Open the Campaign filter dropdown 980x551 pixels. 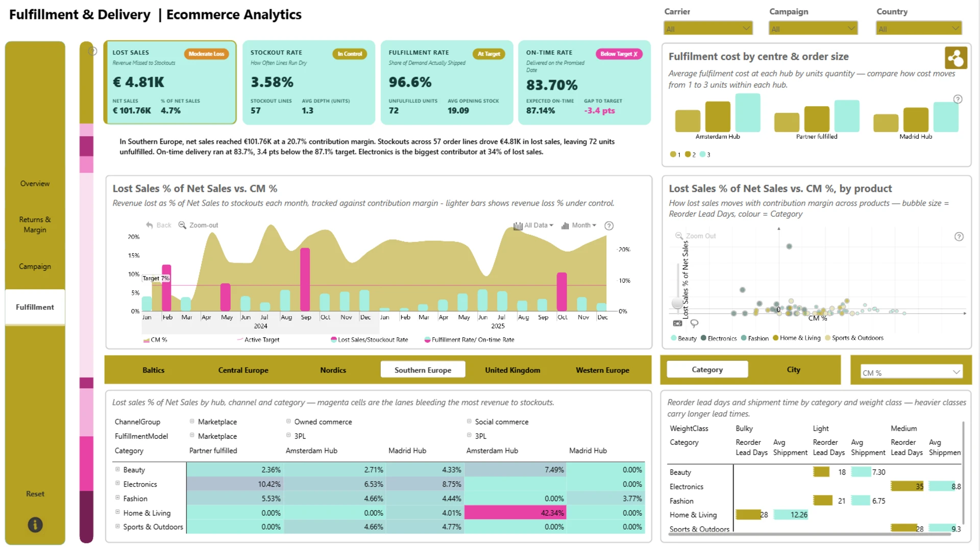coord(813,29)
